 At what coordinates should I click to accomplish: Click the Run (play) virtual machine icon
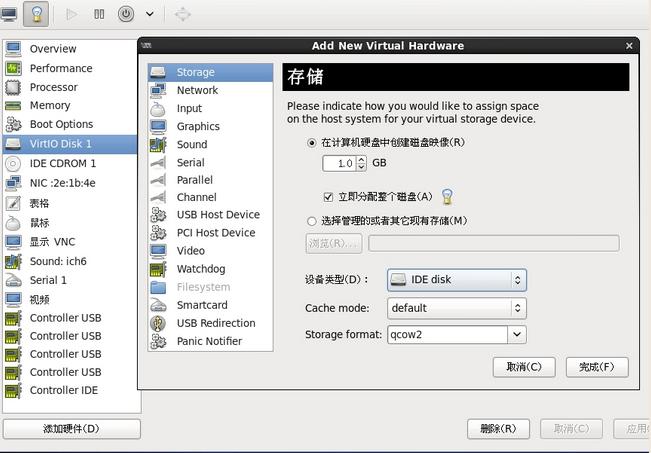pyautogui.click(x=71, y=14)
